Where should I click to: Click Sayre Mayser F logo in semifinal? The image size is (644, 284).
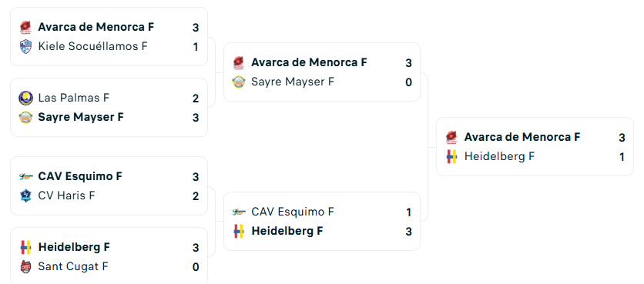click(239, 82)
